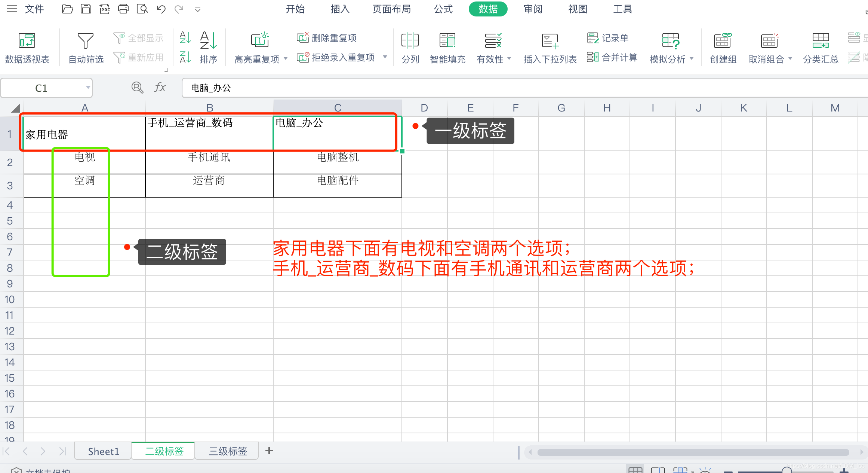The height and width of the screenshot is (473, 868).
Task: Click the 取消组合 ungroup icon
Action: pos(769,40)
